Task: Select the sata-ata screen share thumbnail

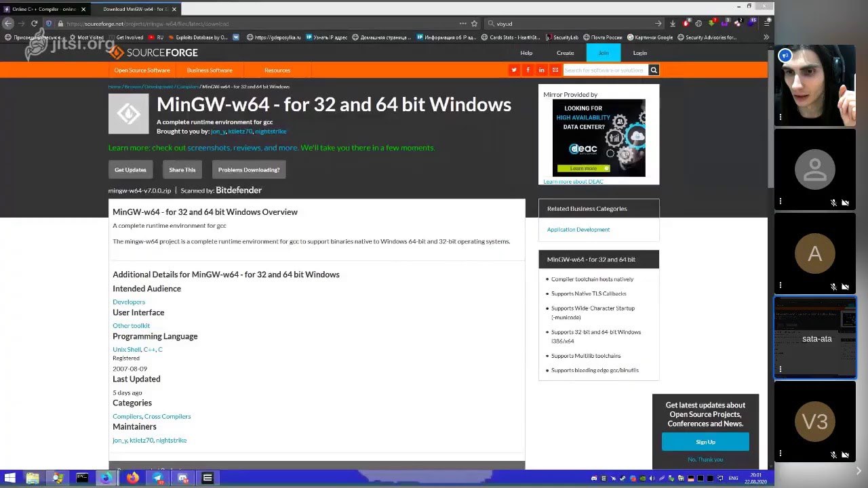Action: pos(815,338)
